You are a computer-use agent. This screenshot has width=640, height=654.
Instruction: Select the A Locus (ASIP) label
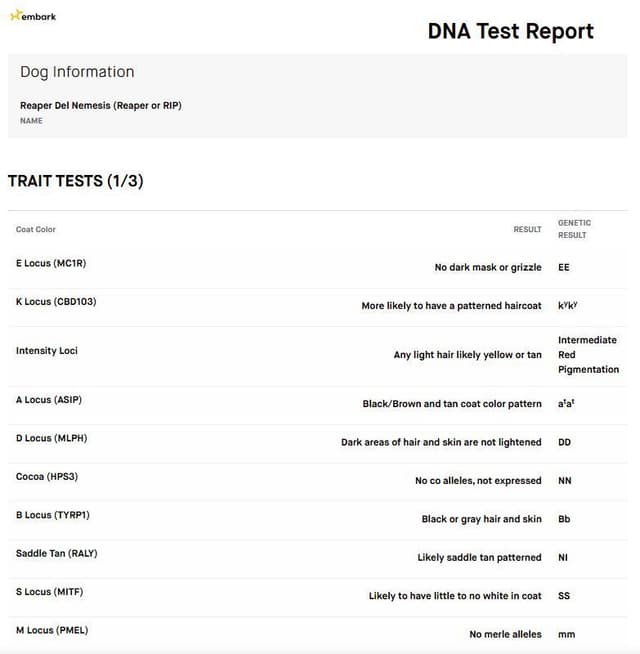[49, 400]
